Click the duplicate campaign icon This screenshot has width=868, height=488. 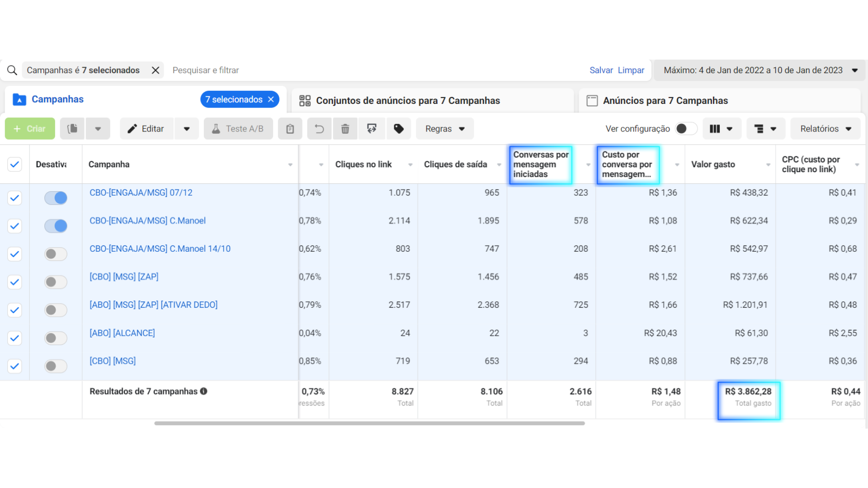pos(72,129)
